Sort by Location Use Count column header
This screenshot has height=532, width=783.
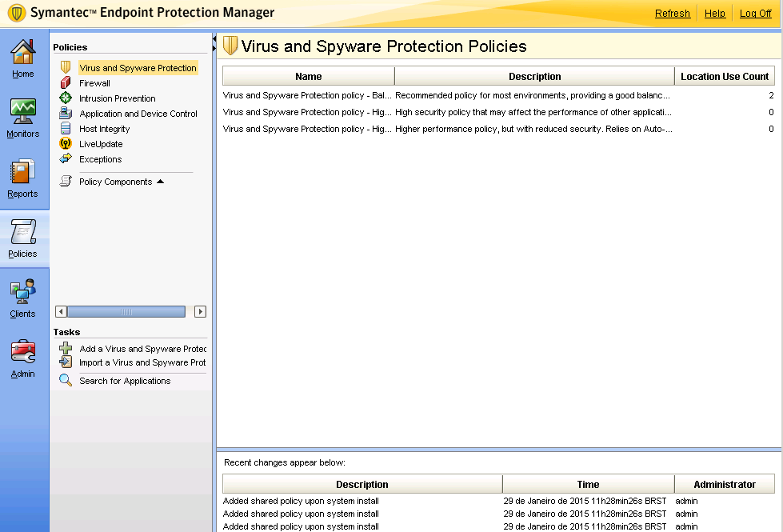coord(724,77)
